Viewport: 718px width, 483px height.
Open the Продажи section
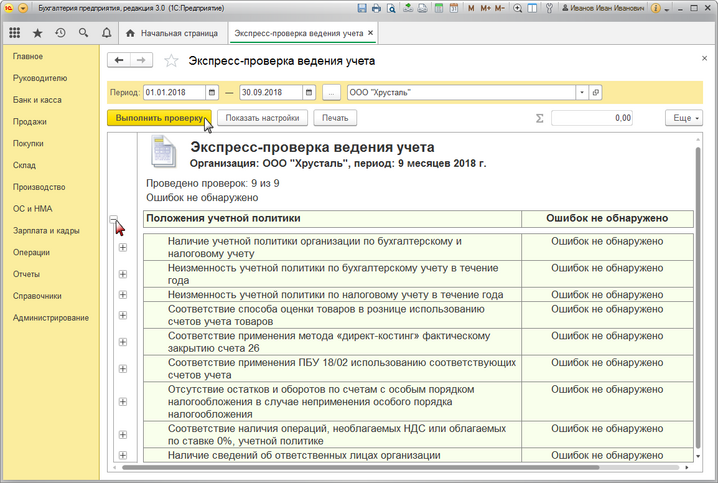click(x=30, y=122)
